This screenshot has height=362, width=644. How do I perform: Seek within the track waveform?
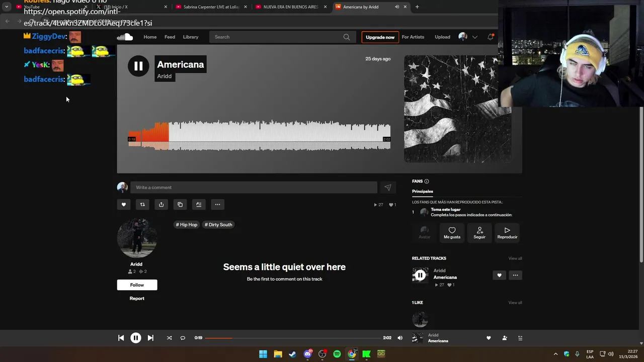tap(259, 135)
